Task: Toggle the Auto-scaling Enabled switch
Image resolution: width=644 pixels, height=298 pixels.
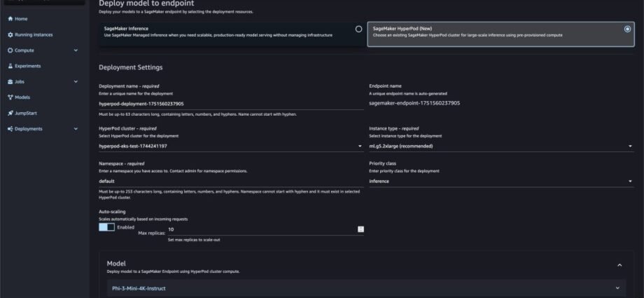Action: 107,227
